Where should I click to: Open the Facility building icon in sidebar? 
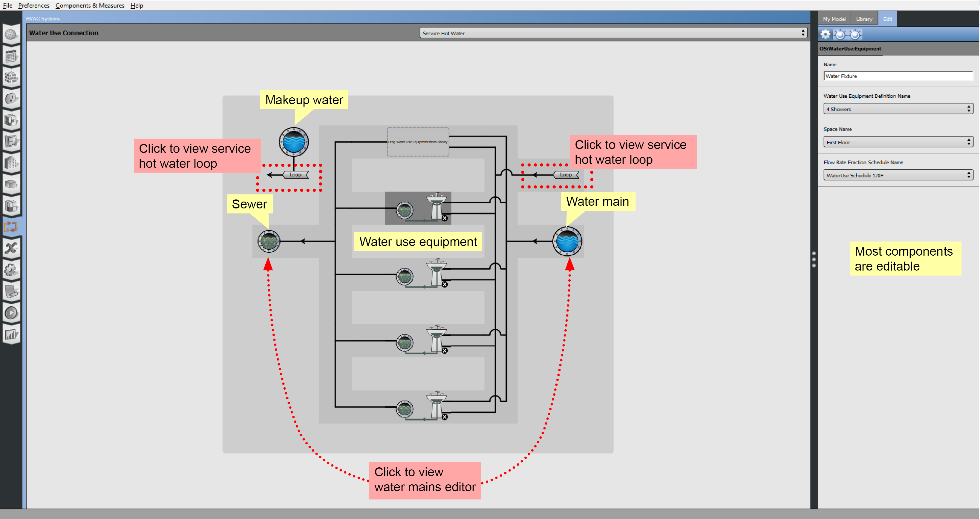click(x=11, y=163)
